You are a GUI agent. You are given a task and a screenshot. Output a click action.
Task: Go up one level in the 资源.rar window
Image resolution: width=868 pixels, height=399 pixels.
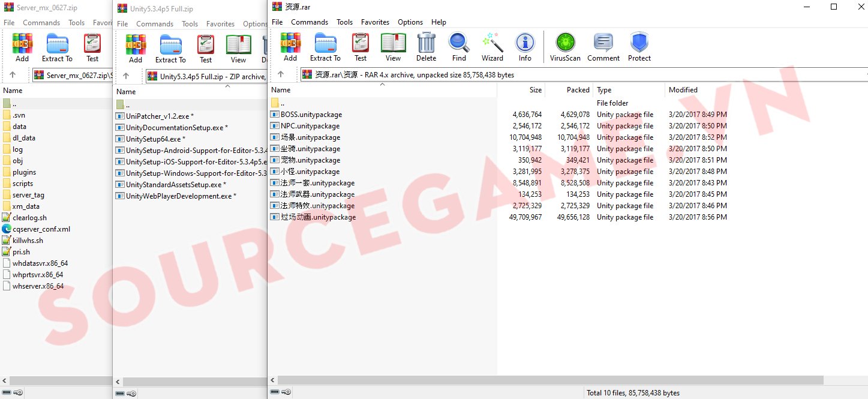click(x=280, y=74)
